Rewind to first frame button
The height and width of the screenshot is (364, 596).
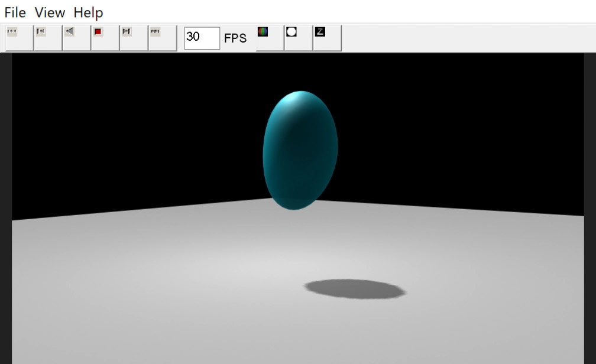(x=20, y=38)
